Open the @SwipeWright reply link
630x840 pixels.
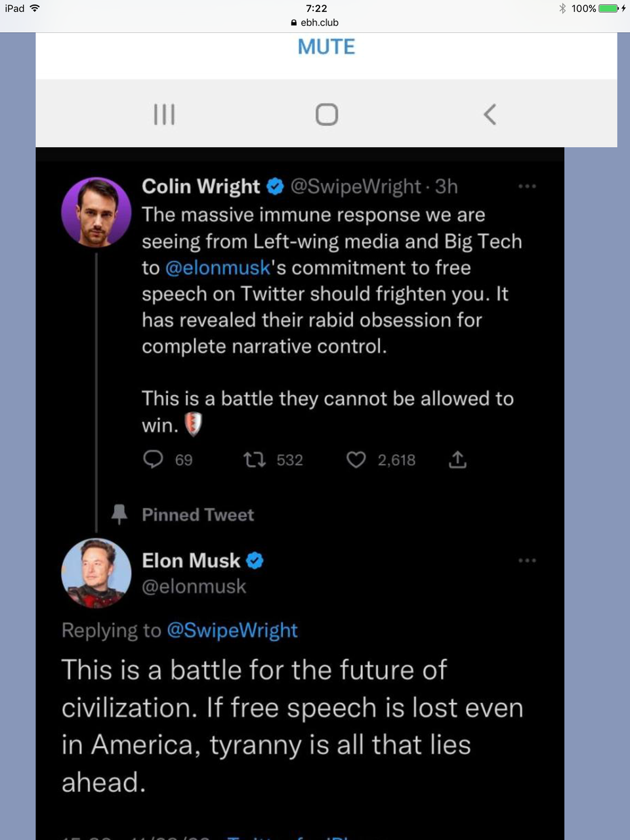[232, 630]
